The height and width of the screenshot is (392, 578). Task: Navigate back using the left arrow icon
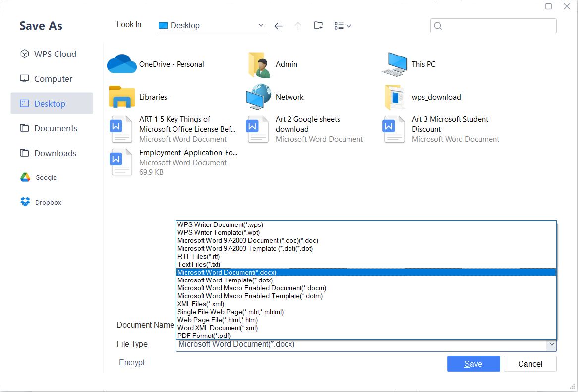(x=278, y=25)
